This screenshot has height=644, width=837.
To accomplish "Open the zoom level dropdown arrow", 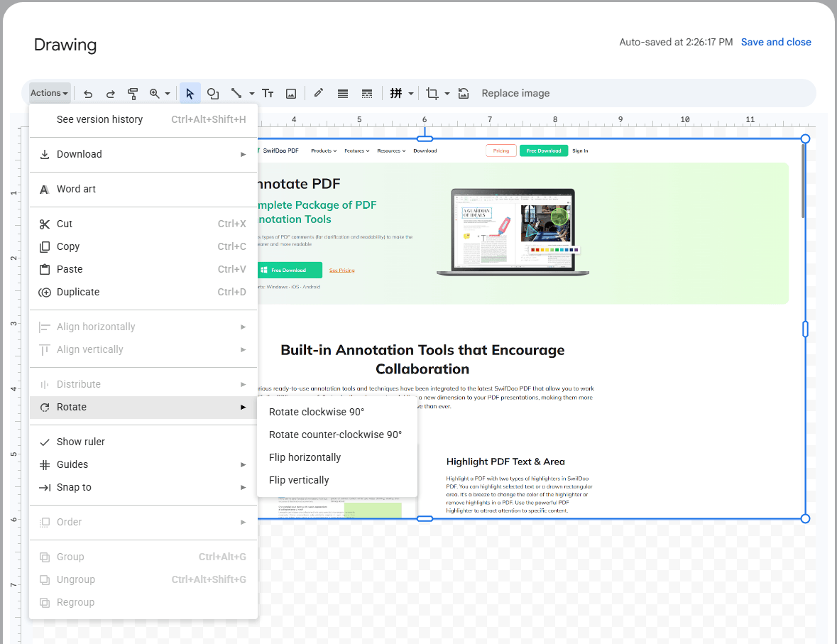I will (x=168, y=94).
